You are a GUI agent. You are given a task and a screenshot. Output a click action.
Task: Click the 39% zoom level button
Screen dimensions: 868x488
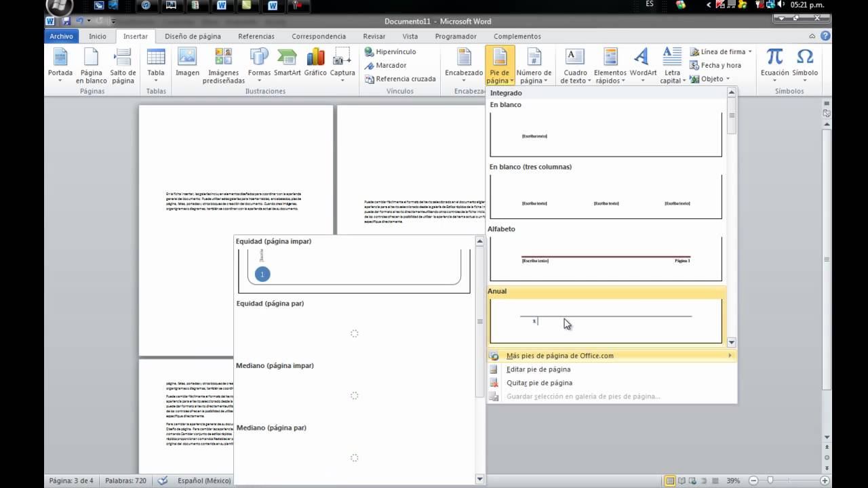click(x=733, y=481)
